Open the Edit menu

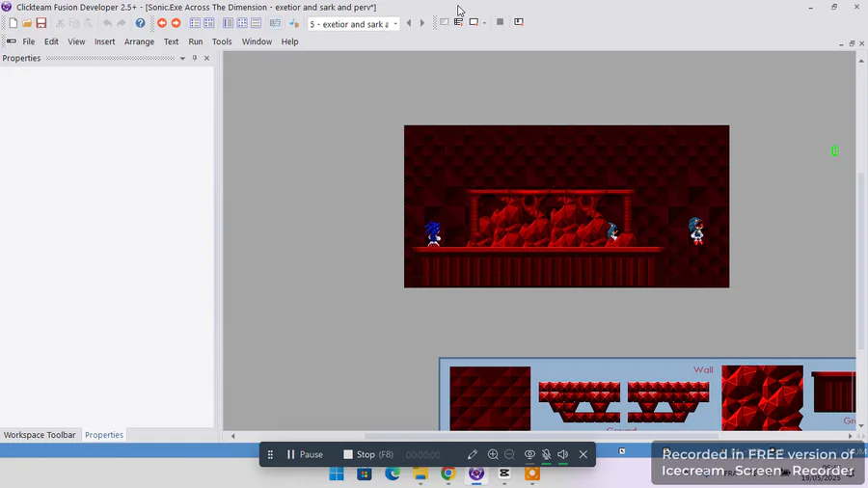(x=51, y=41)
